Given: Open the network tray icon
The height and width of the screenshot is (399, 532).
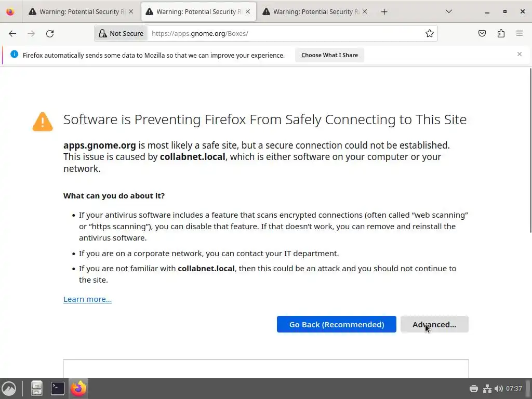Looking at the screenshot, I should coord(487,389).
